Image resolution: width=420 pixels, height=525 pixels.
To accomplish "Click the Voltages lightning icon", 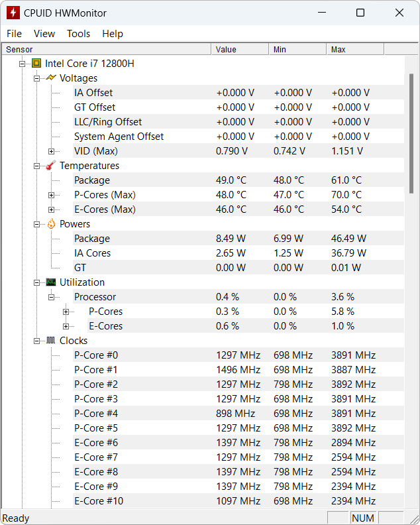I will 51,78.
